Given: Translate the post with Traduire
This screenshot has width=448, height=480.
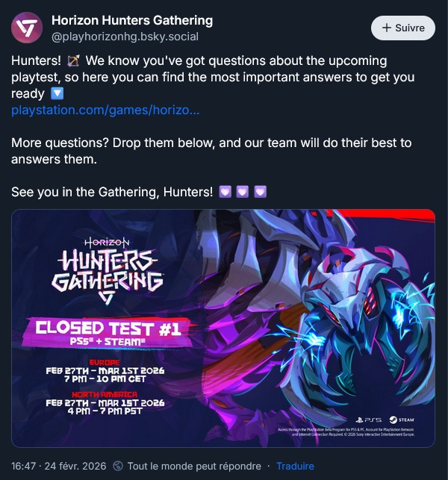Looking at the screenshot, I should click(x=295, y=467).
